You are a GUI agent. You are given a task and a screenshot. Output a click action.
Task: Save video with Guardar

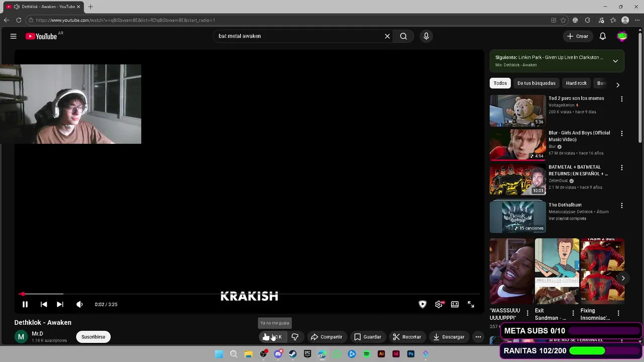tap(367, 337)
